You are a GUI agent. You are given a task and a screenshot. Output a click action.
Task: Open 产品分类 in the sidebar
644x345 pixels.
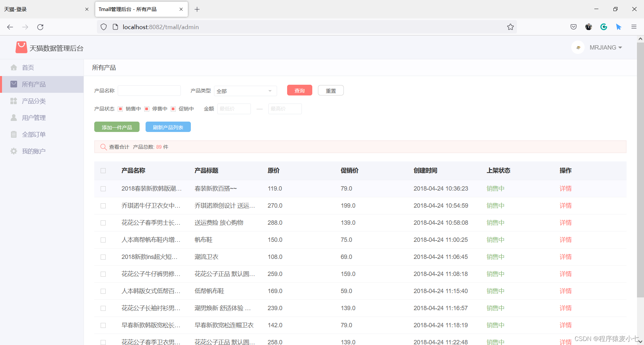(x=42, y=101)
